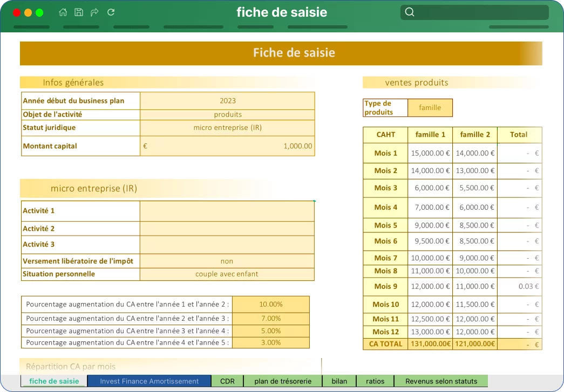The image size is (564, 392).
Task: Click the Total column header
Action: pos(520,135)
